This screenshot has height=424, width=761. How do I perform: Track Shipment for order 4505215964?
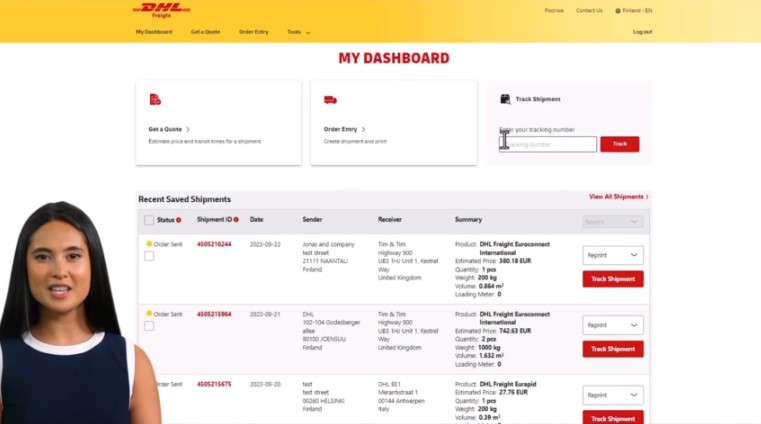(613, 349)
